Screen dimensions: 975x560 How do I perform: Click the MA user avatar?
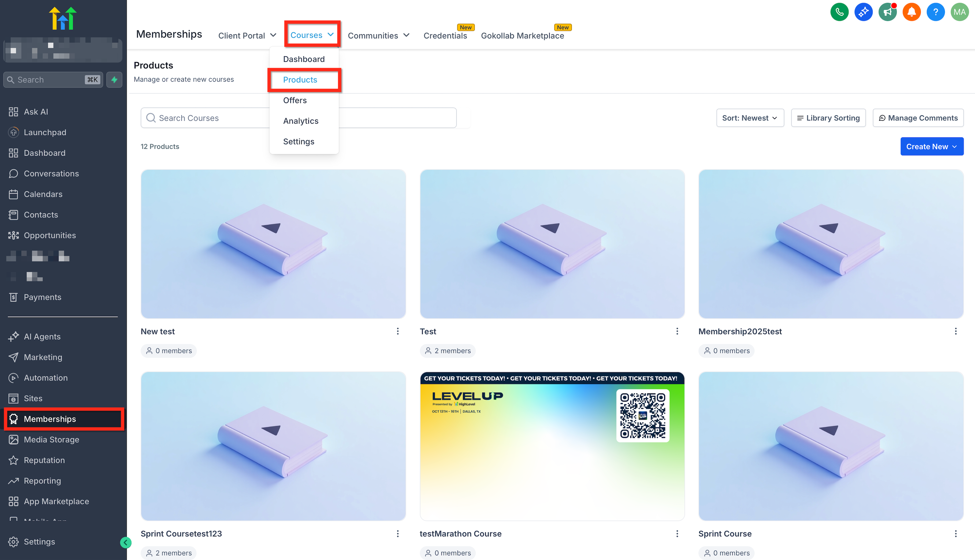coord(959,12)
